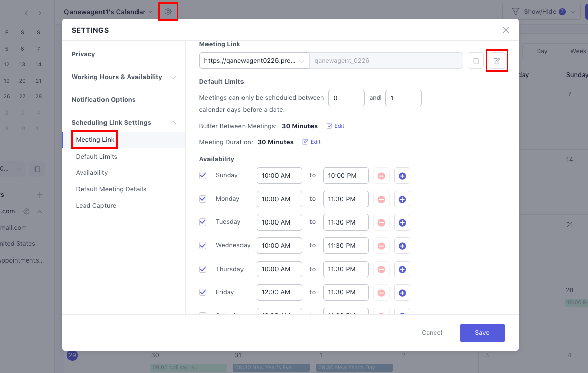Disable Thursday availability checkbox
Screen dimensions: 588x373
coord(203,269)
